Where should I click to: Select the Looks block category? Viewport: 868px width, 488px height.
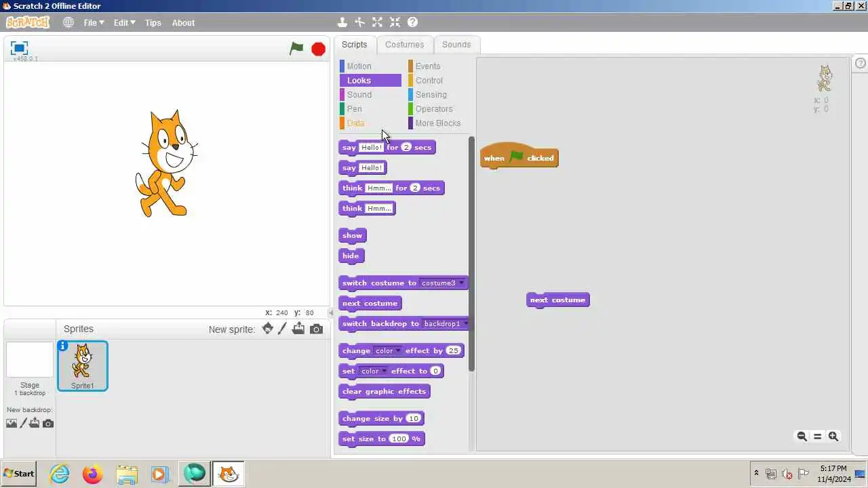pyautogui.click(x=370, y=80)
